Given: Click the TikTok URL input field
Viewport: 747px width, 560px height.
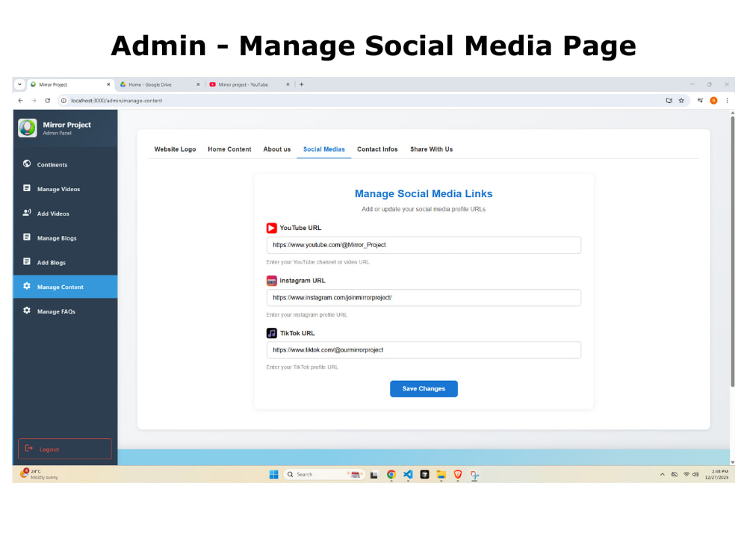Looking at the screenshot, I should [424, 350].
